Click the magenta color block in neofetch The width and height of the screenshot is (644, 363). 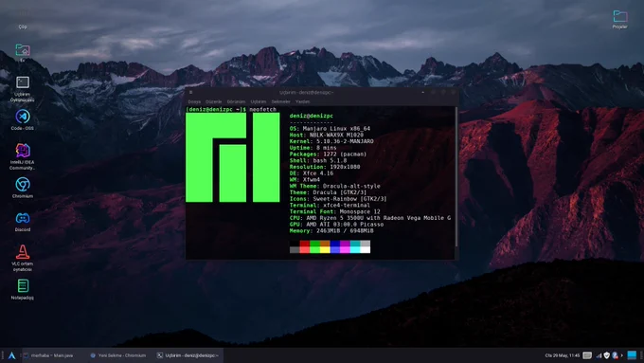[345, 244]
